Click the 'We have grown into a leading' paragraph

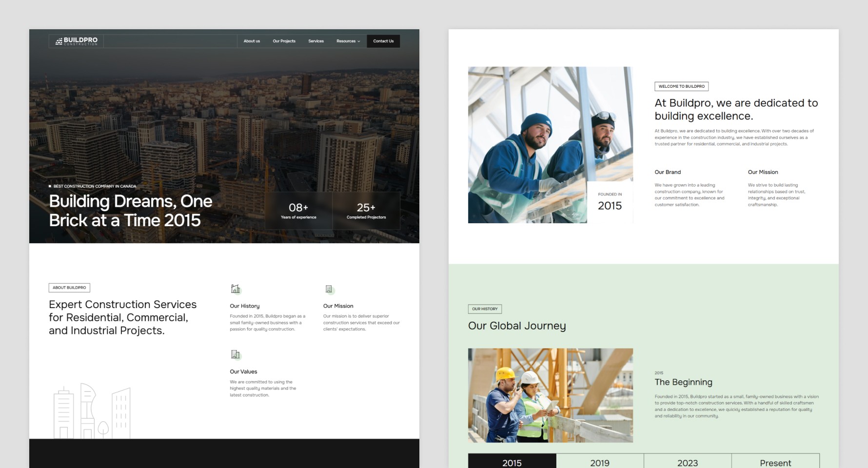[690, 195]
